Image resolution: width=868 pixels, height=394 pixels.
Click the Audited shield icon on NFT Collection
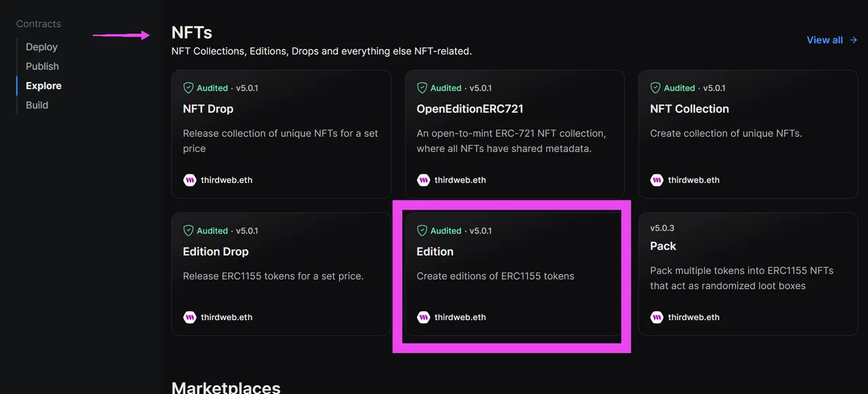(x=655, y=88)
